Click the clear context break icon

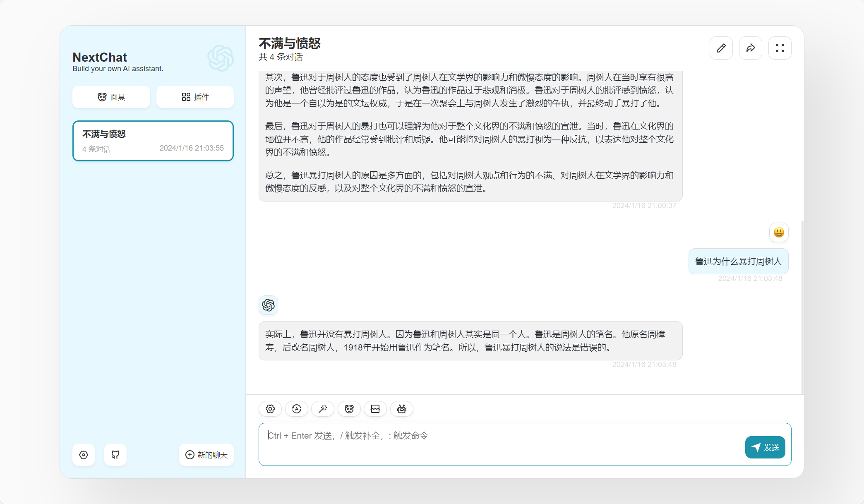tap(375, 409)
